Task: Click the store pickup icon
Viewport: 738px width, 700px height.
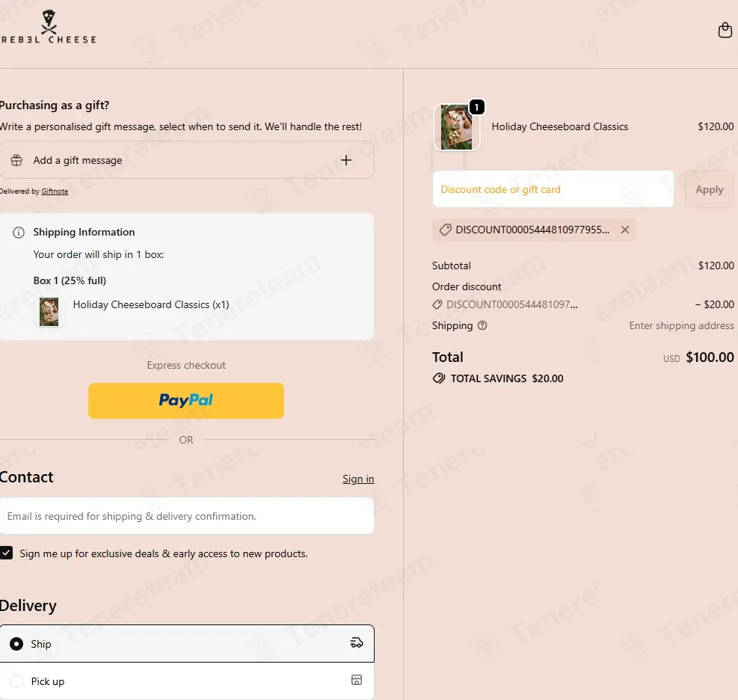Action: click(357, 680)
